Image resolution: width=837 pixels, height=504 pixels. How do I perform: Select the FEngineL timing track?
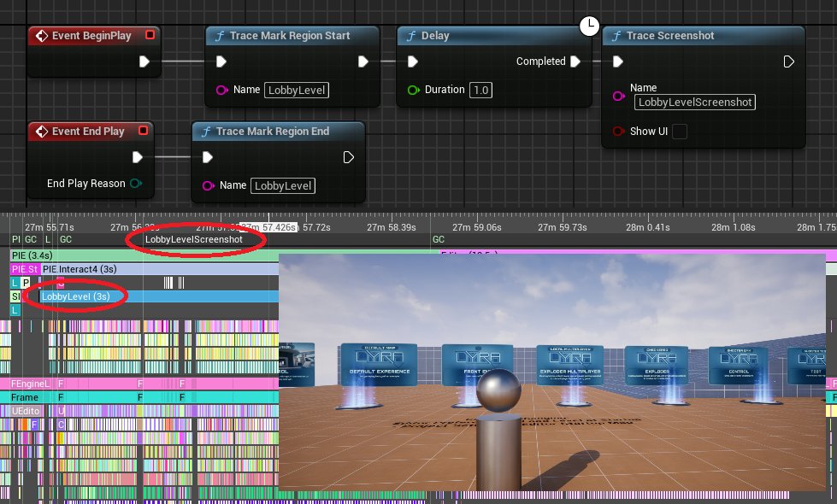31,384
